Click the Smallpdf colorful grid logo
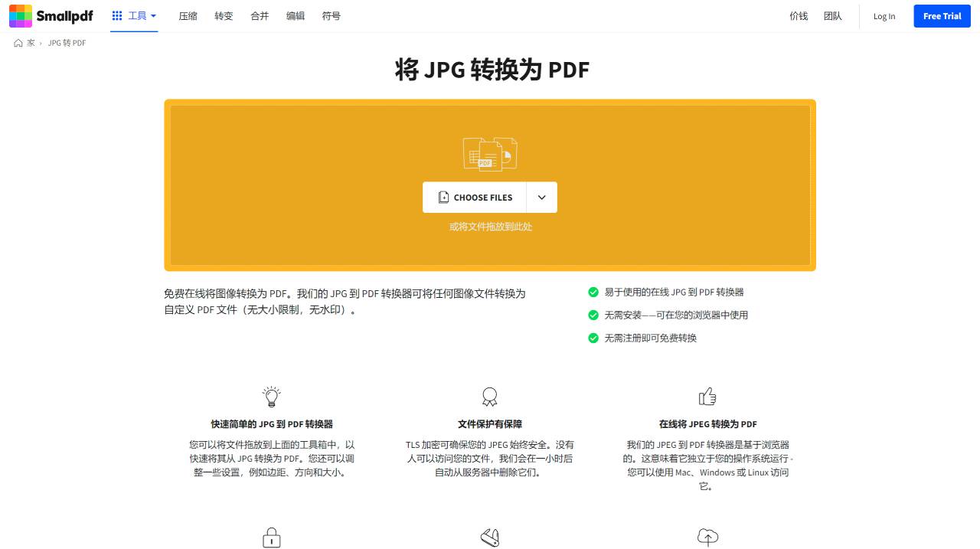This screenshot has height=549, width=980. coord(20,15)
